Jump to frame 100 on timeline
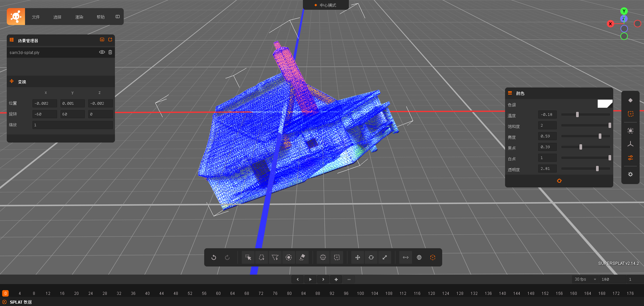 360,294
